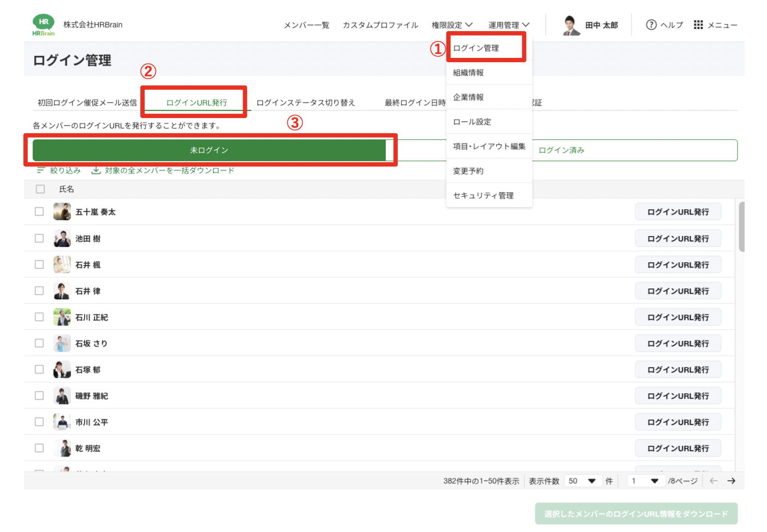Check the box for 五十嵐 奏太
Screen dimensions: 767x532
[39, 211]
